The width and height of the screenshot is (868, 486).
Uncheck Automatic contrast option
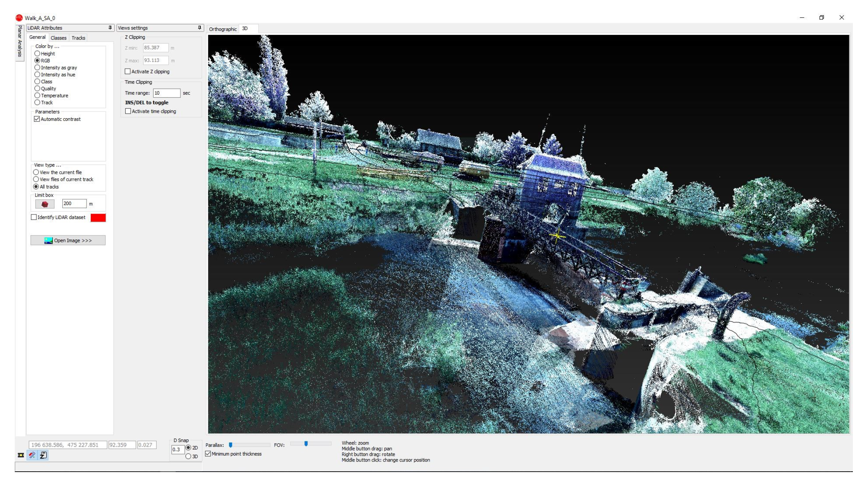37,119
